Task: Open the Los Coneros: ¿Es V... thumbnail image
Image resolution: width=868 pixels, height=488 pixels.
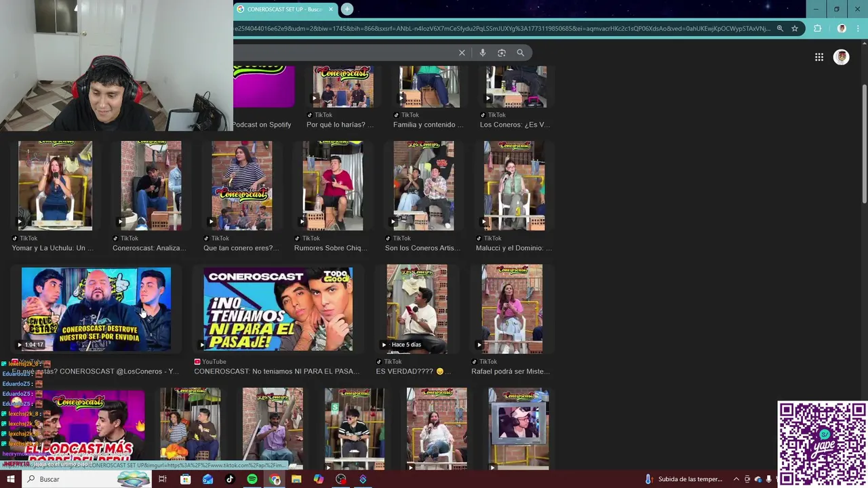Action: click(516, 87)
